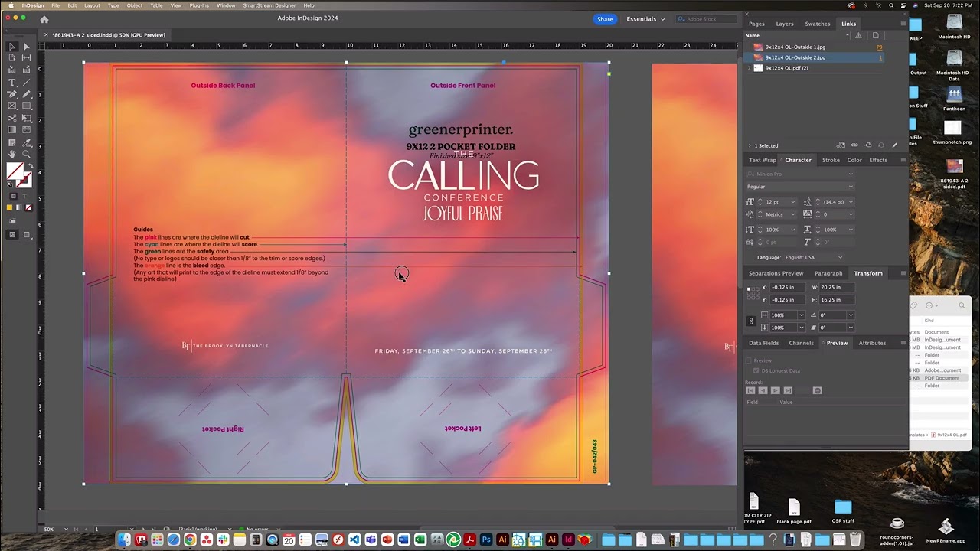980x551 pixels.
Task: Toggle formatting affects container button
Action: 13,195
